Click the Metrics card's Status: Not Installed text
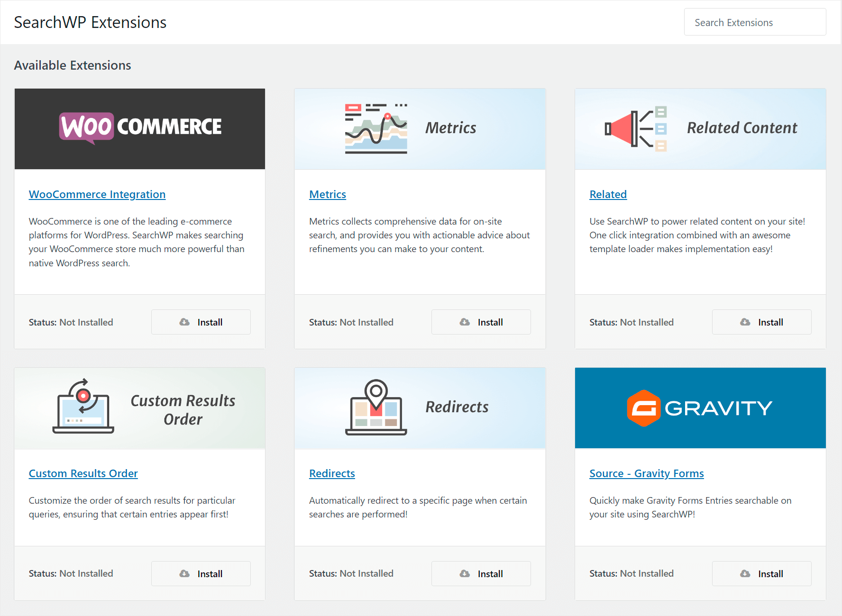The height and width of the screenshot is (616, 842). 351,322
